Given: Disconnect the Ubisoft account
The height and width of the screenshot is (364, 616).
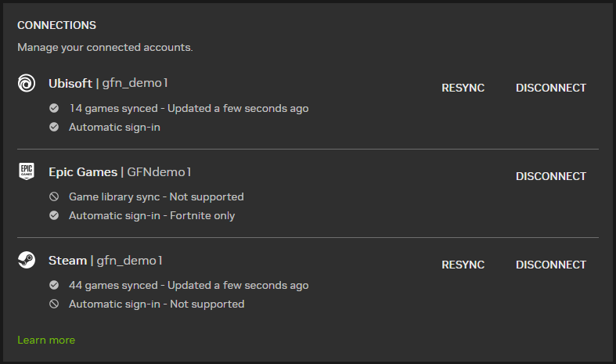Looking at the screenshot, I should [x=551, y=88].
